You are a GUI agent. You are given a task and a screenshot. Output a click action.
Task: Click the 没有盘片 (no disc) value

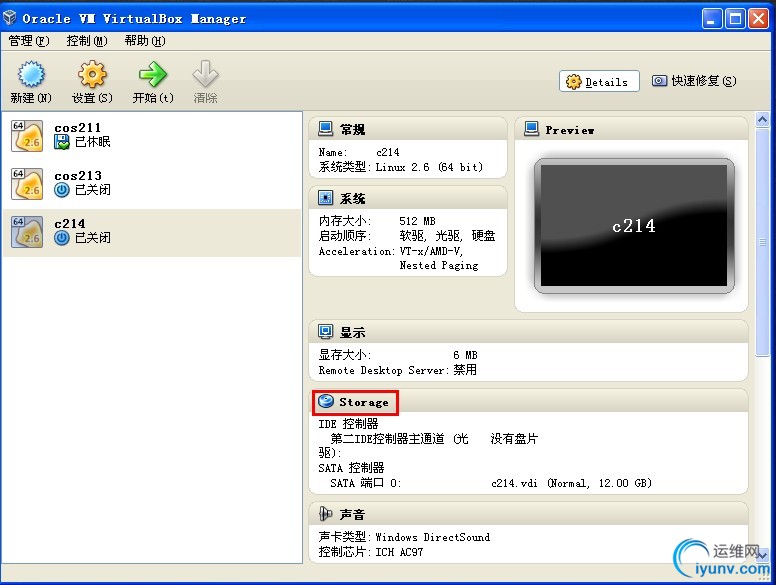(514, 439)
